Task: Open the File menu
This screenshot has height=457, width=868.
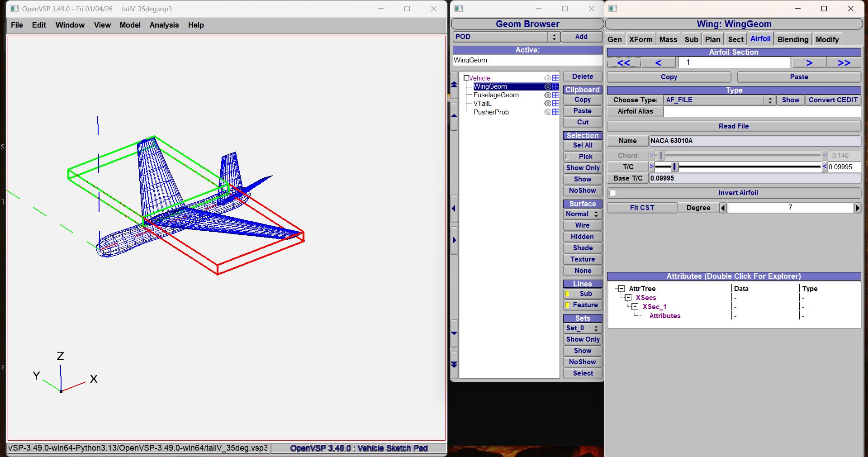Action: coord(17,25)
